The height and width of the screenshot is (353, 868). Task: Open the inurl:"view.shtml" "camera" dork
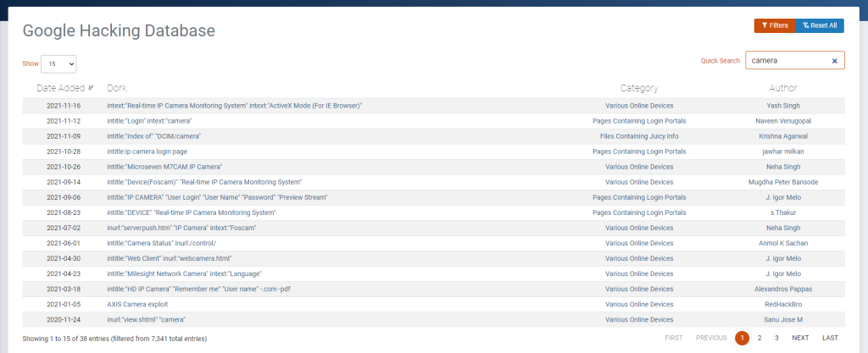(x=146, y=319)
